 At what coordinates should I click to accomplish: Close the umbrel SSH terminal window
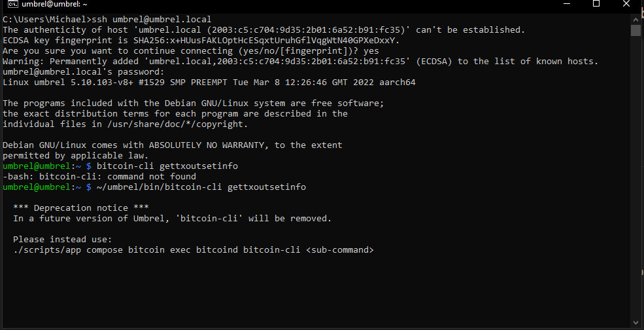pyautogui.click(x=626, y=4)
